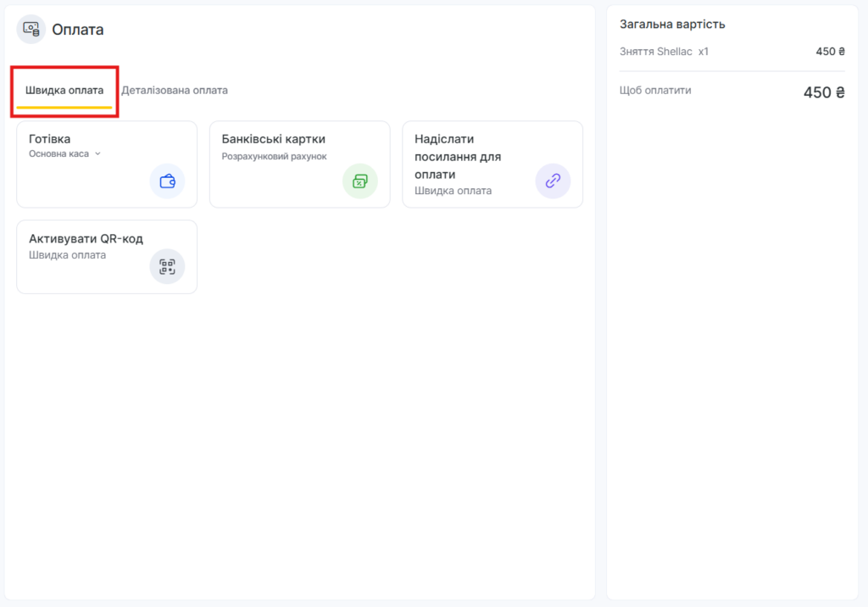
Task: Choose Надіслати посилання для оплати option
Action: [457, 157]
